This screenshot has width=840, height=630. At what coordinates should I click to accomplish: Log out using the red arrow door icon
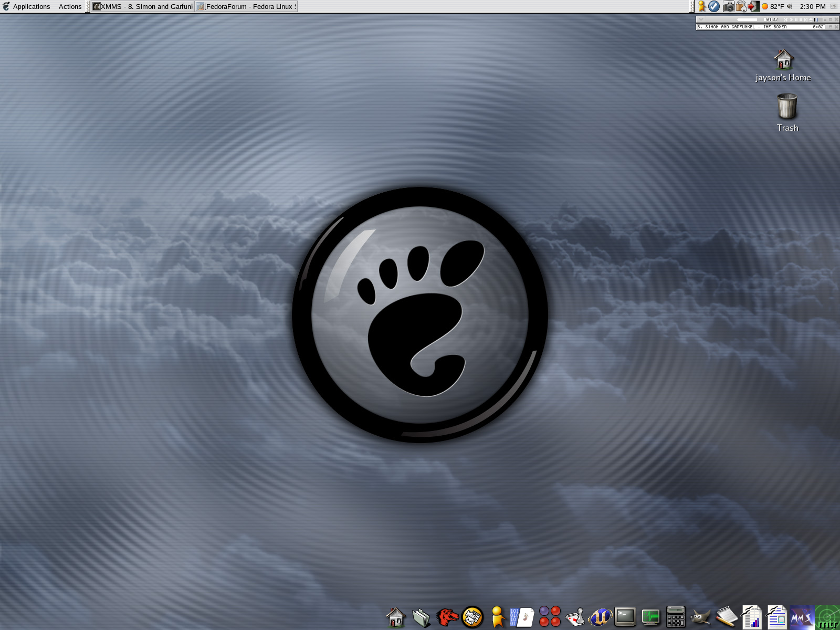coord(753,6)
